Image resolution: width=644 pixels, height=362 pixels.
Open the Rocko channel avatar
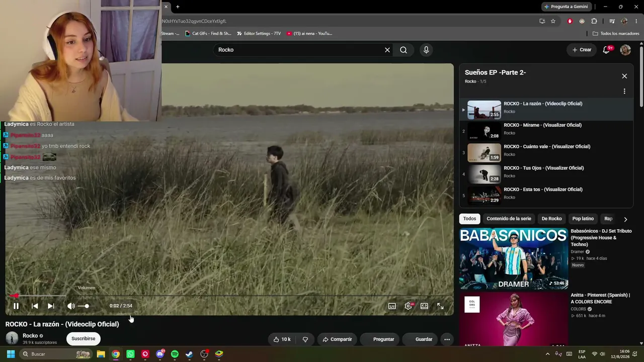[12, 338]
